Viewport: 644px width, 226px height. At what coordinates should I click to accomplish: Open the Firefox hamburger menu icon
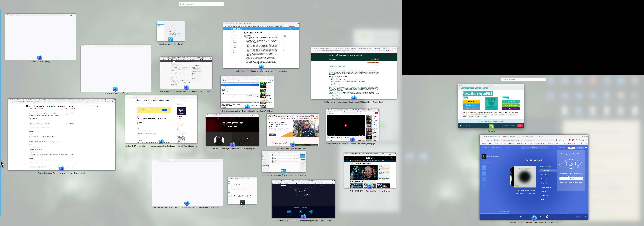(587, 140)
